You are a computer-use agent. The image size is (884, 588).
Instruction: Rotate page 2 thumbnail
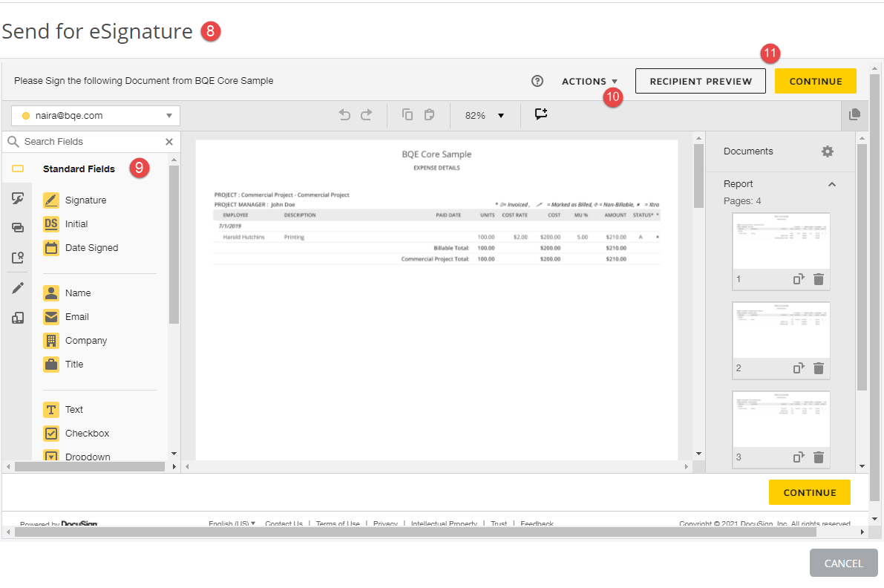pyautogui.click(x=799, y=368)
